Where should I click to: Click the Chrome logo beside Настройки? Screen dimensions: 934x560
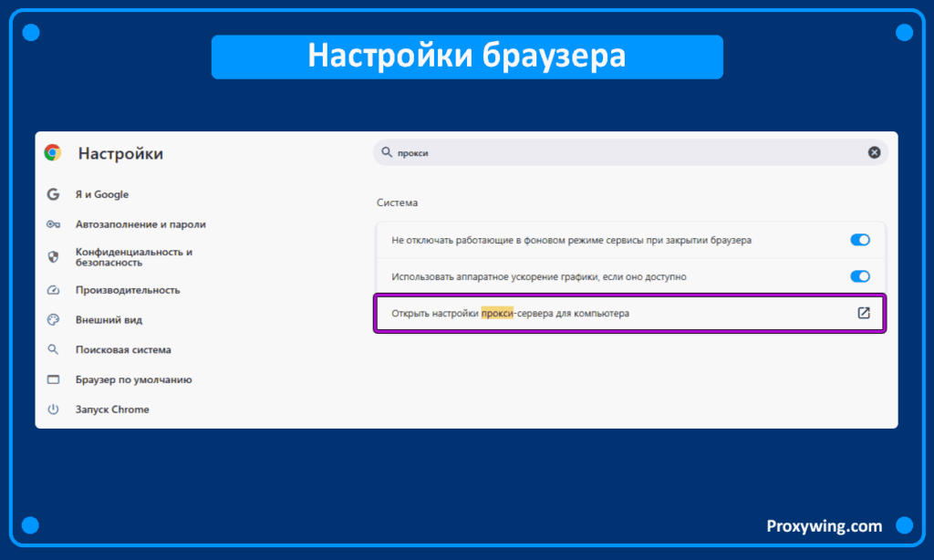(52, 153)
